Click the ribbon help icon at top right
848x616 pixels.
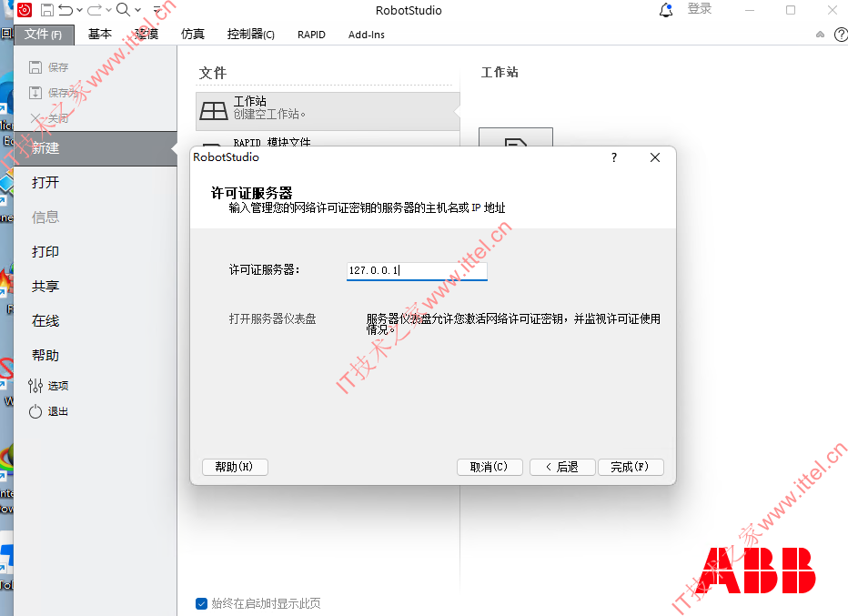pyautogui.click(x=841, y=35)
